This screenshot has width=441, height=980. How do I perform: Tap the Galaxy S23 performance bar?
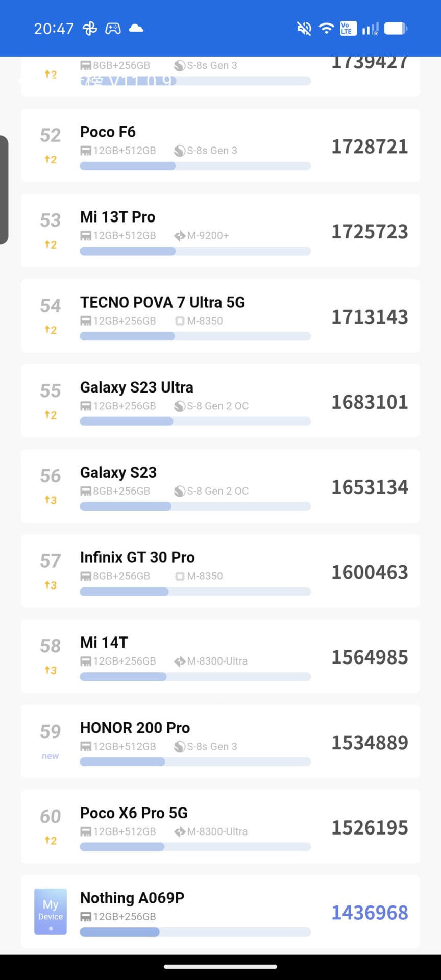tap(195, 506)
